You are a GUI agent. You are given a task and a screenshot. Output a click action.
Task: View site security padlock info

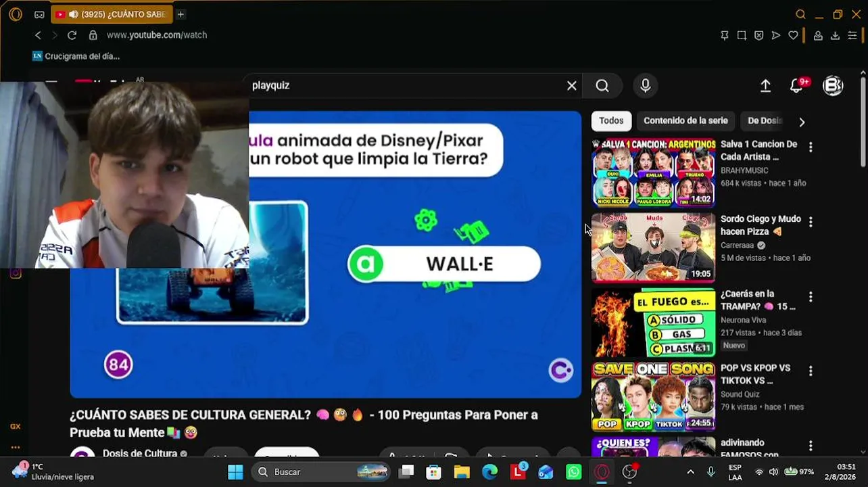pyautogui.click(x=93, y=35)
